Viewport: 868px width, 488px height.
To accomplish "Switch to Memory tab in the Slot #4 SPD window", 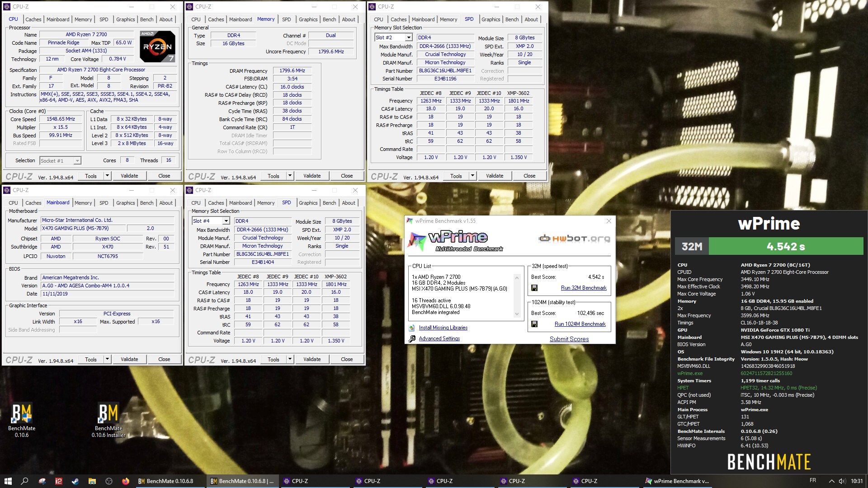I will tap(266, 203).
